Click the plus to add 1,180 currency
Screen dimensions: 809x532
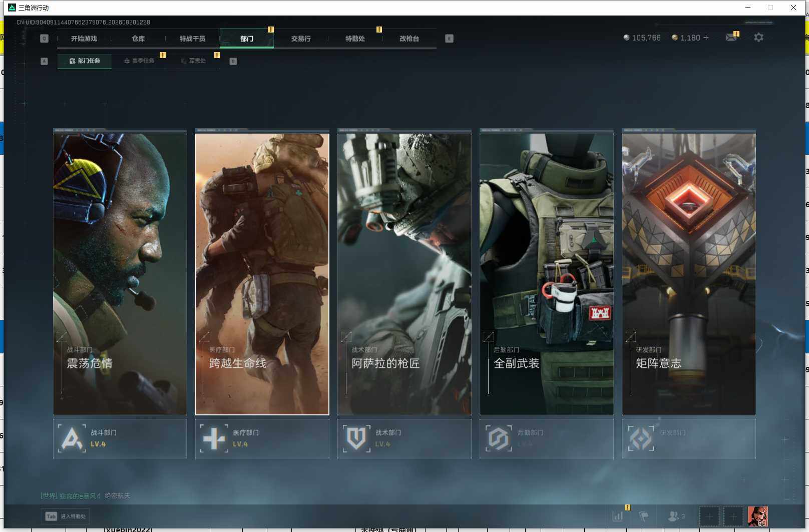(x=706, y=38)
